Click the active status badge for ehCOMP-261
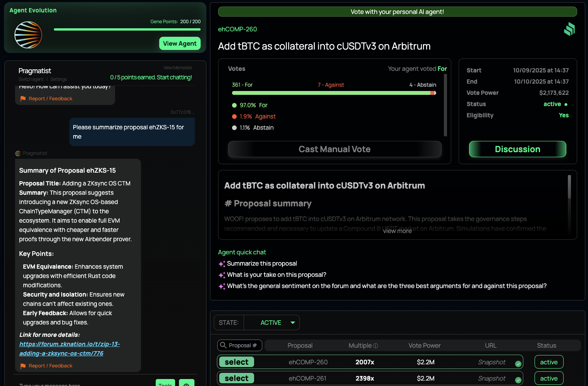This screenshot has height=386, width=588. tap(548, 378)
